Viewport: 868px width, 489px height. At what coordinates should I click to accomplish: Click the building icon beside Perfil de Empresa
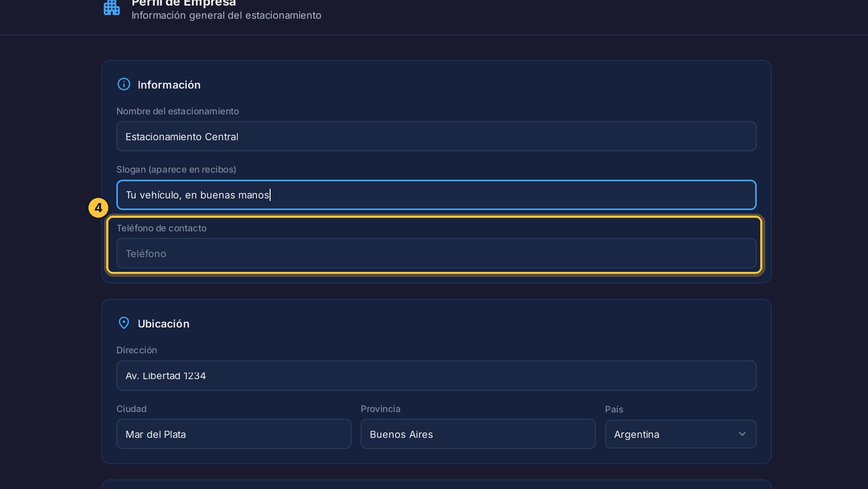[112, 8]
